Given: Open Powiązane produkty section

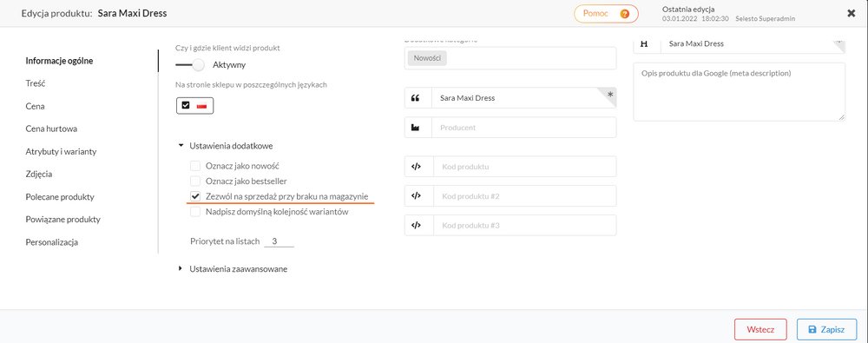Looking at the screenshot, I should coord(63,220).
